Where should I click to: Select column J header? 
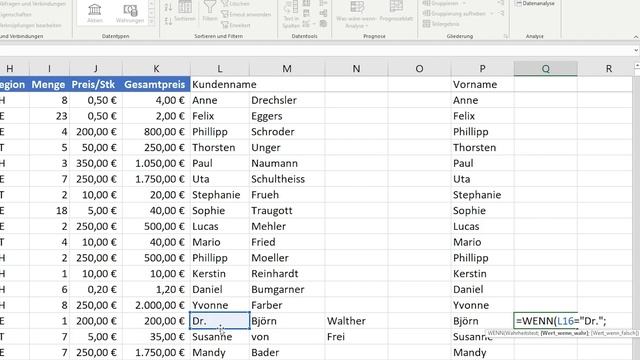[x=96, y=69]
